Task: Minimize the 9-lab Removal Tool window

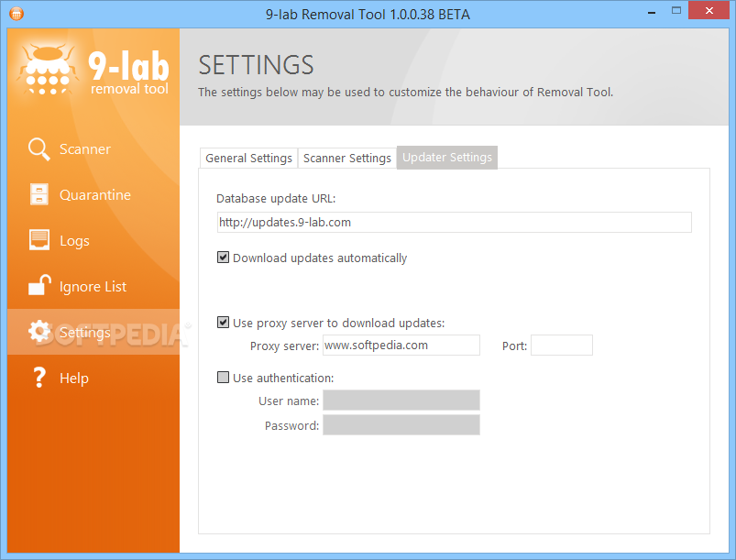Action: click(652, 13)
